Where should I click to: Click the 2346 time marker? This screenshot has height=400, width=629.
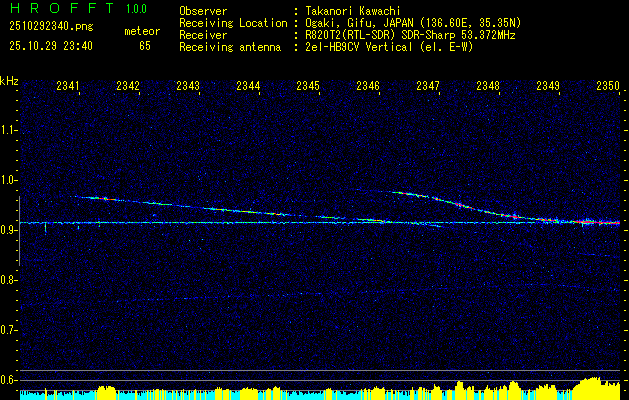(368, 85)
